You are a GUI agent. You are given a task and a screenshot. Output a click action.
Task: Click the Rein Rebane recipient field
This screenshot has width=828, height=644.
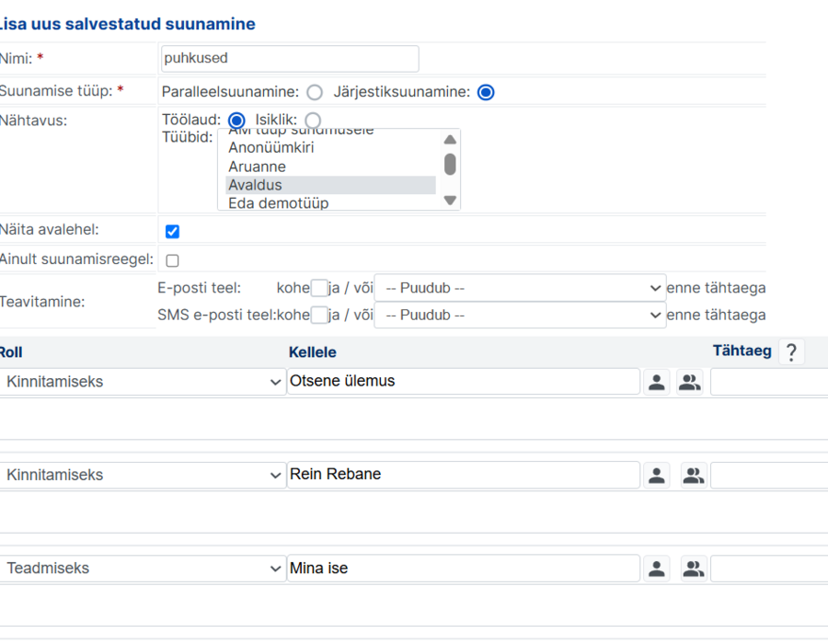464,475
